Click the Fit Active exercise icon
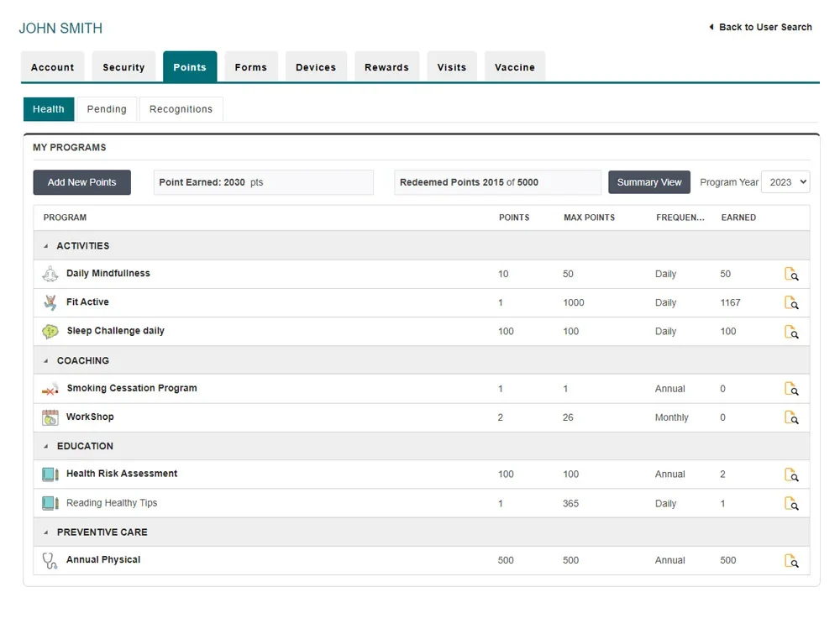 click(50, 302)
